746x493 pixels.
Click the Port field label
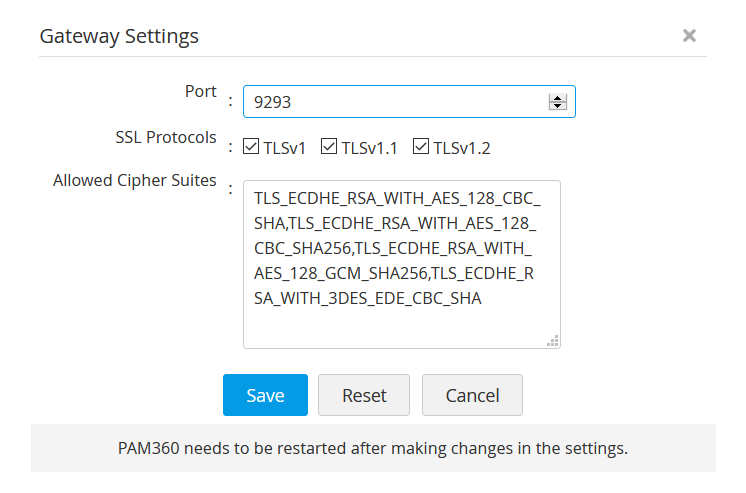200,91
